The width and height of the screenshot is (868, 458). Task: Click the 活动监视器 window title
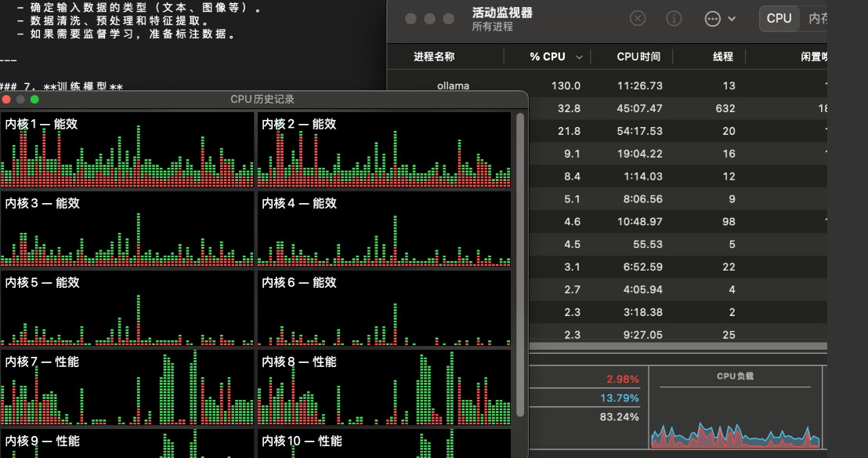point(502,13)
